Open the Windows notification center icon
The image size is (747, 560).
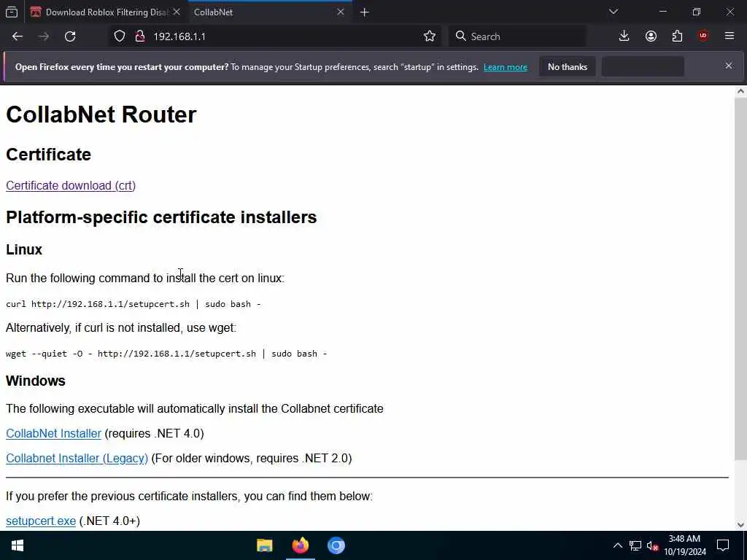723,545
